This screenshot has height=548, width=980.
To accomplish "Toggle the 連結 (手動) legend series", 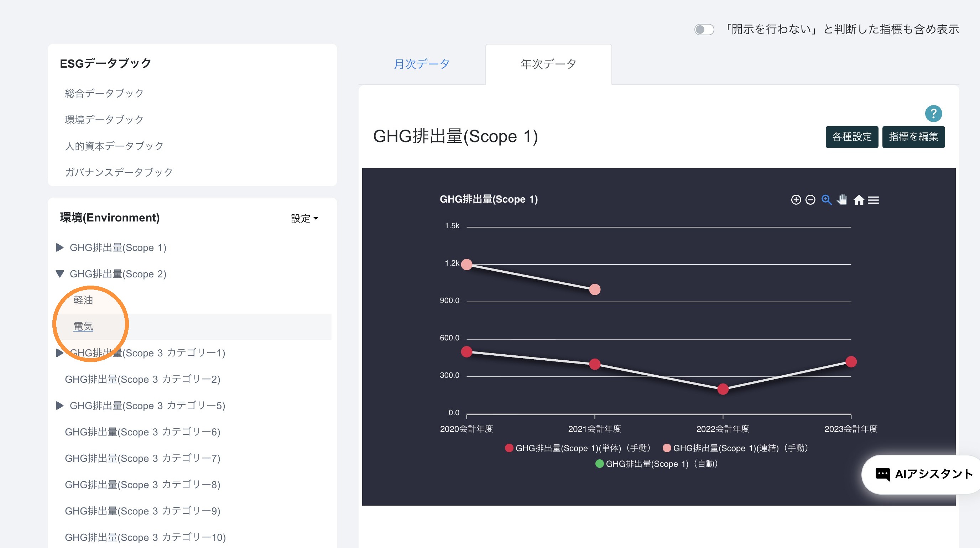I will (x=735, y=448).
